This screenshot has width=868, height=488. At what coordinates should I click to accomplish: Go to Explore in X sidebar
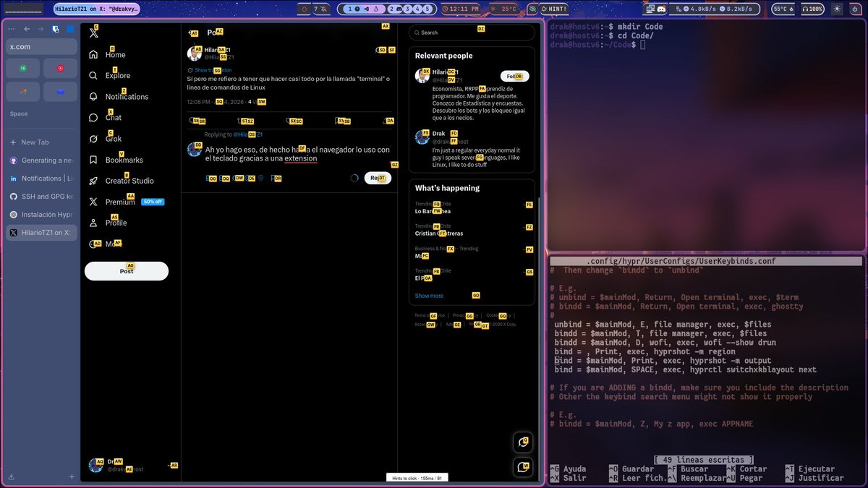pos(109,75)
